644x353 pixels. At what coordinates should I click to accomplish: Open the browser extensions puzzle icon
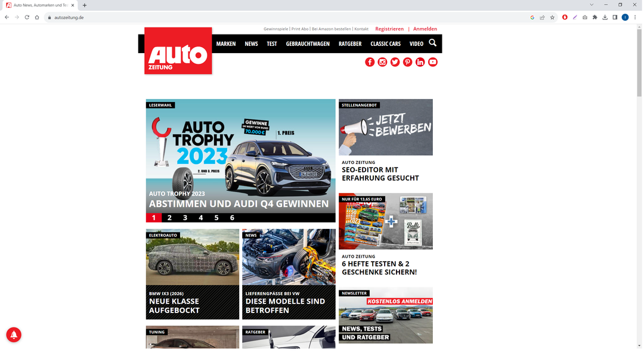(596, 17)
